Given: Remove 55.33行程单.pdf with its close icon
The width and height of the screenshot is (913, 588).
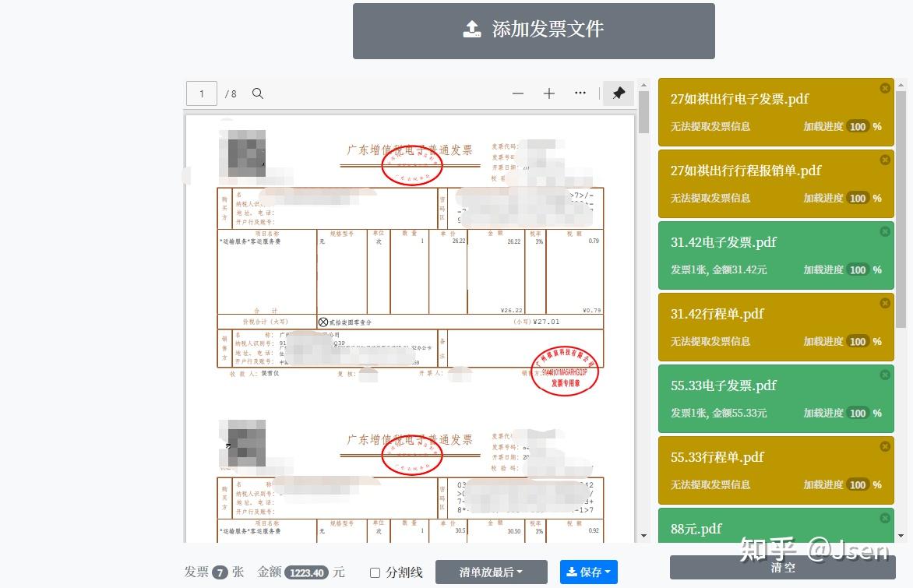Looking at the screenshot, I should point(884,446).
